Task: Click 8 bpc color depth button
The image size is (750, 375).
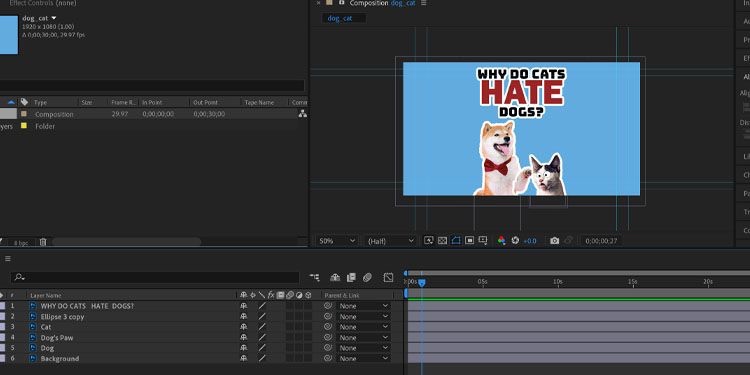Action: [21, 243]
